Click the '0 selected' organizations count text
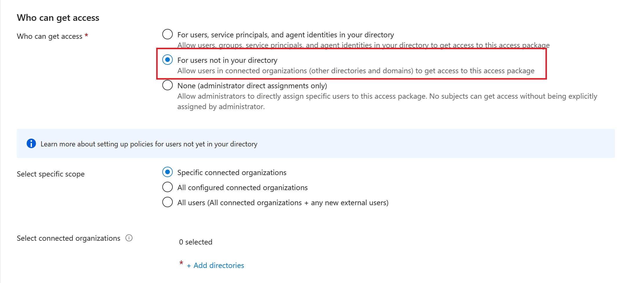 coord(196,242)
